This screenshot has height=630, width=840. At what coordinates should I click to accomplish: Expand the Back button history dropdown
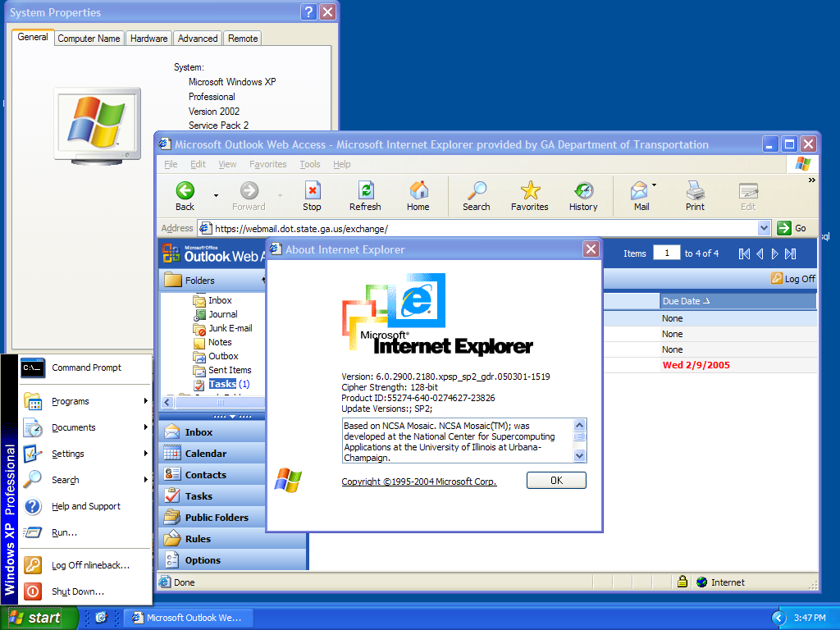pos(217,196)
